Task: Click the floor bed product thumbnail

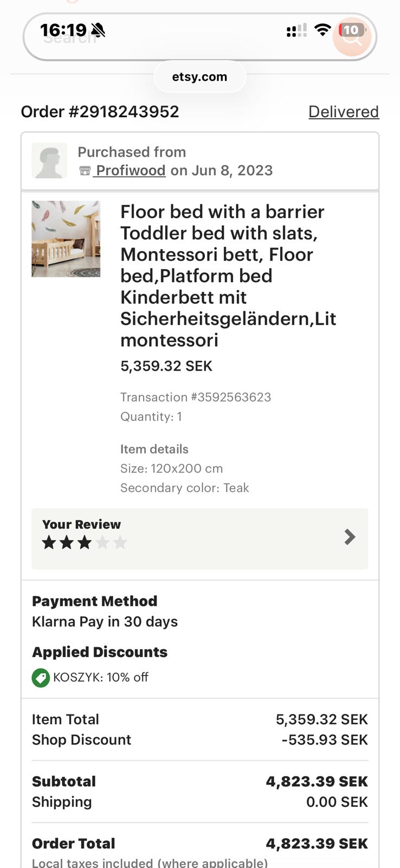Action: [x=66, y=239]
